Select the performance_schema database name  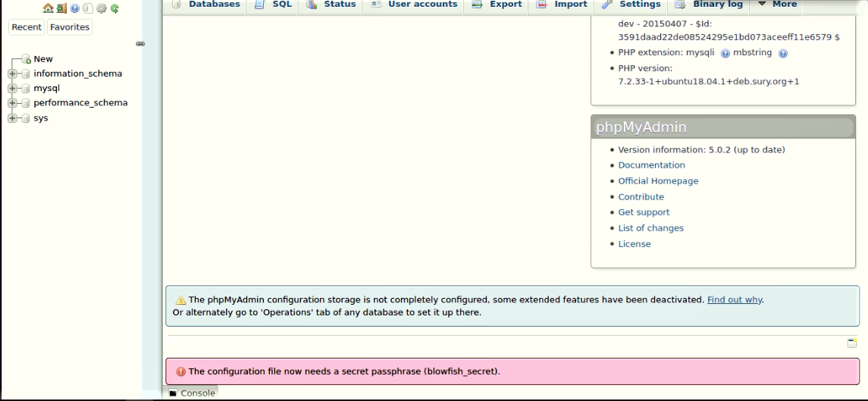pos(81,103)
